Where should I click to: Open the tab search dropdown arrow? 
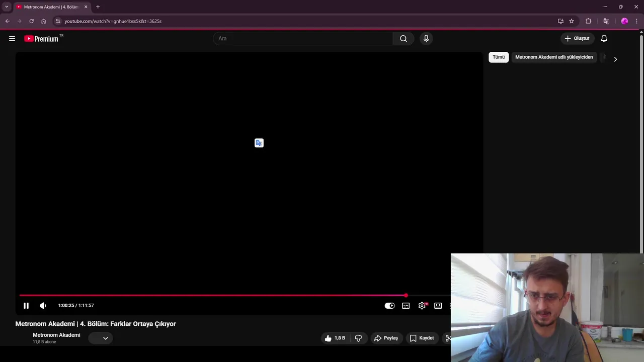[x=7, y=7]
